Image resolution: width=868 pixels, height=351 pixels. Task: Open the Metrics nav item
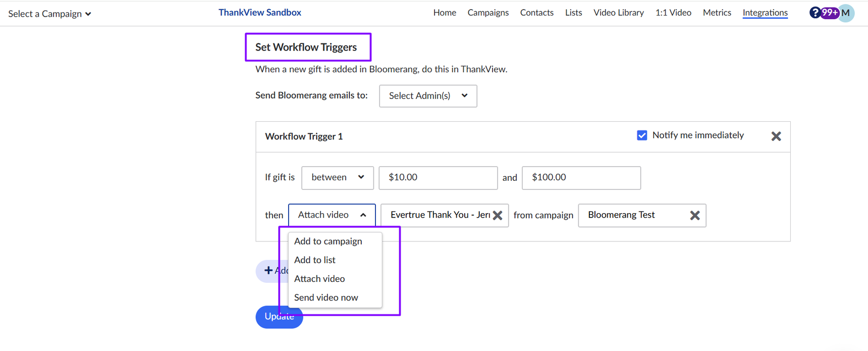717,13
